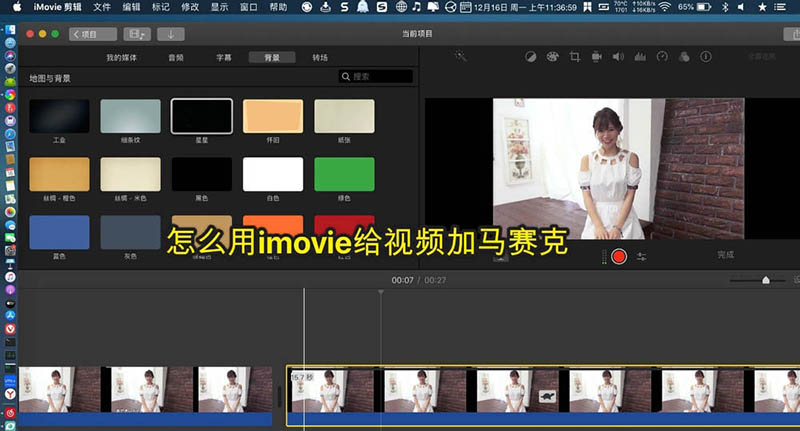Switch to the 字幕 tab
This screenshot has width=800, height=431.
(223, 58)
